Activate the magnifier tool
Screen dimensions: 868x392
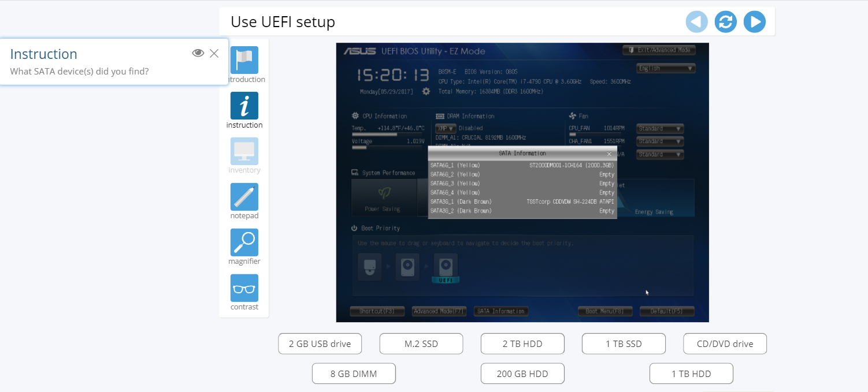coord(244,242)
